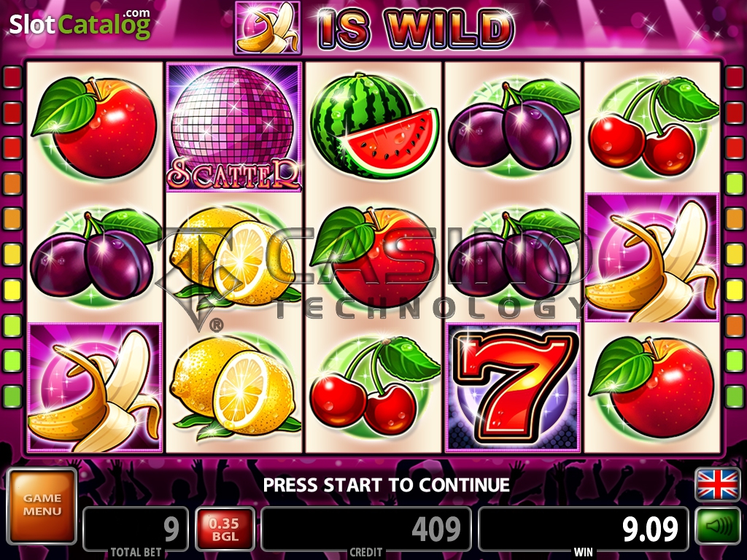
Task: Click the red 7 symbol
Action: click(x=512, y=388)
